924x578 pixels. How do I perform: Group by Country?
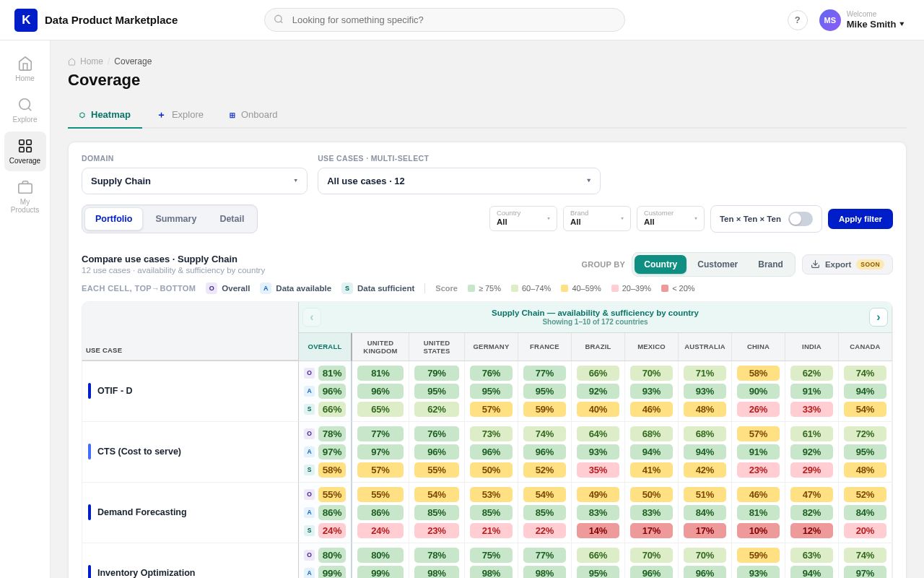[x=661, y=264]
